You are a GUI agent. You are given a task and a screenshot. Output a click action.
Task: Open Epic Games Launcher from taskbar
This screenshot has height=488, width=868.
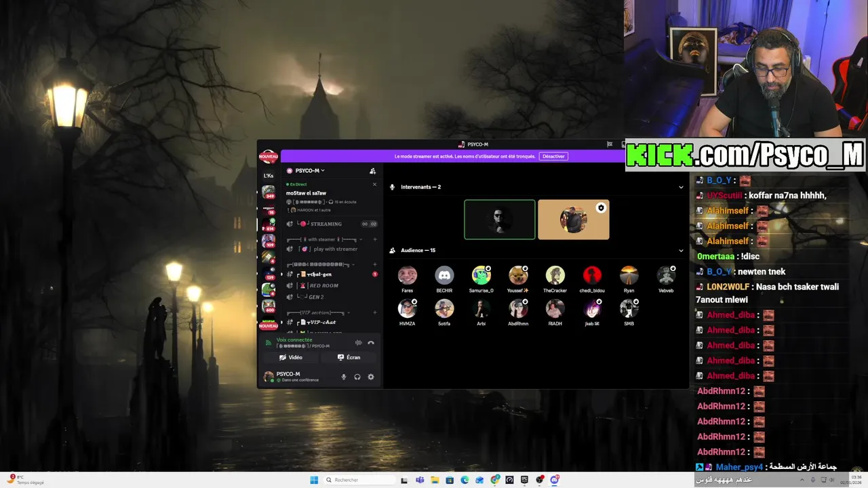coord(525,480)
